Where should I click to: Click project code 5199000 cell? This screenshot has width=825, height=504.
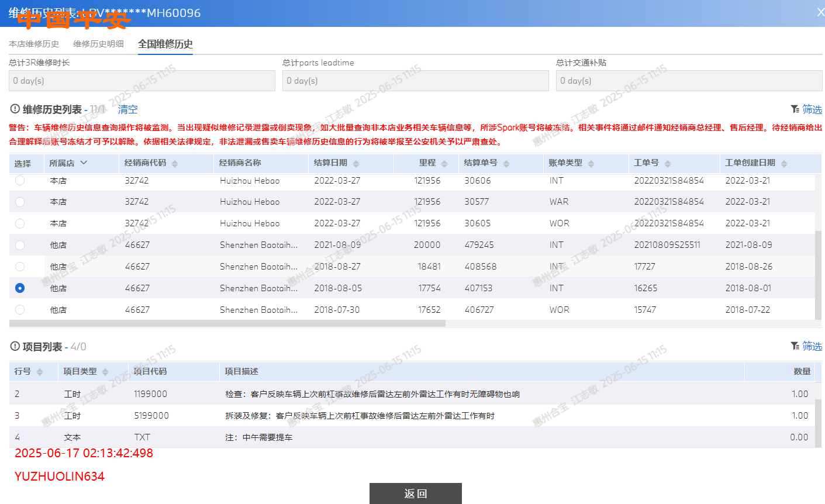click(151, 416)
